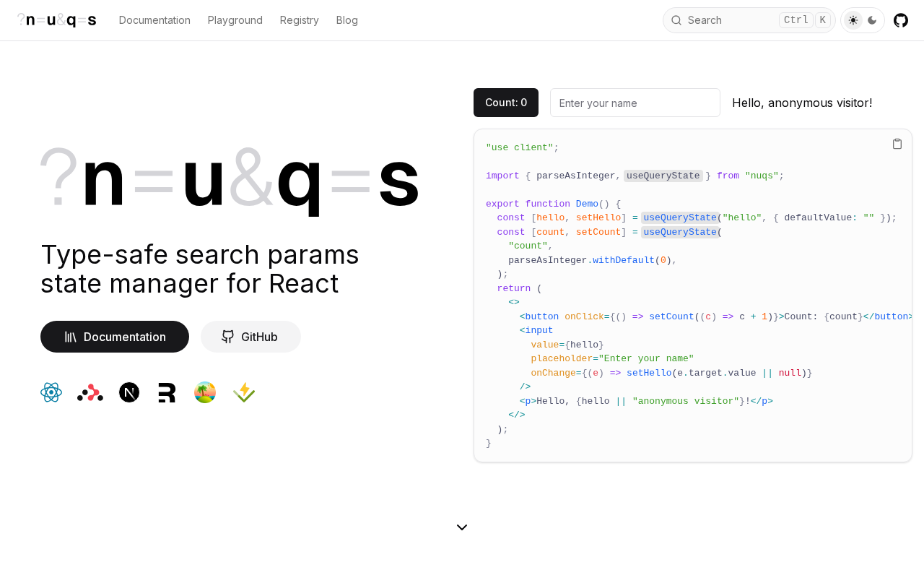Image resolution: width=924 pixels, height=578 pixels.
Task: Click the 'export function Demo' code line
Action: 553,204
